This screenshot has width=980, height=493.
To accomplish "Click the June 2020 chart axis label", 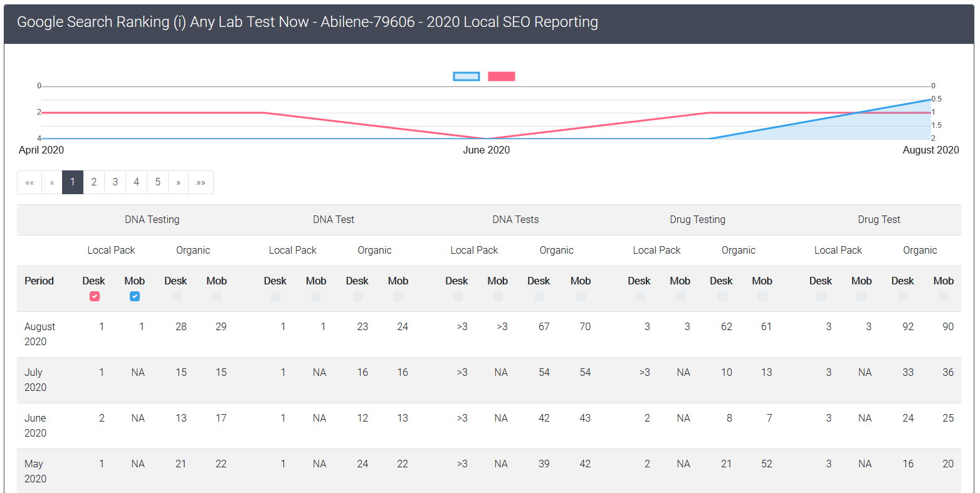I will [x=487, y=150].
